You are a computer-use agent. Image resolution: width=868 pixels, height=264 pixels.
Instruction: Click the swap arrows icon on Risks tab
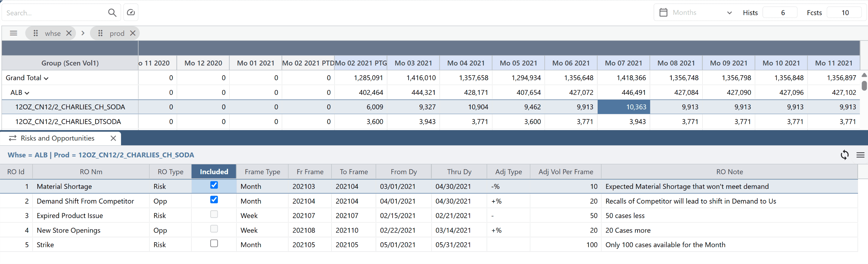[12, 138]
